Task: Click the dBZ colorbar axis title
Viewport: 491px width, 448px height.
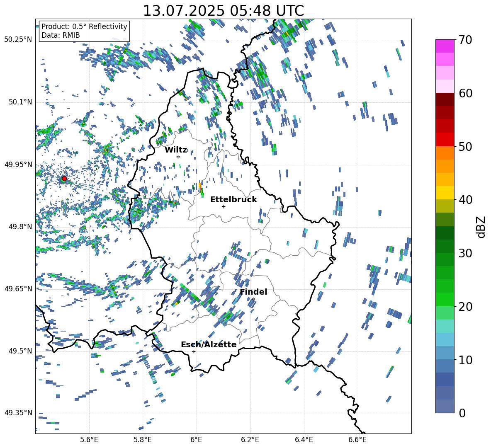Action: click(x=481, y=227)
